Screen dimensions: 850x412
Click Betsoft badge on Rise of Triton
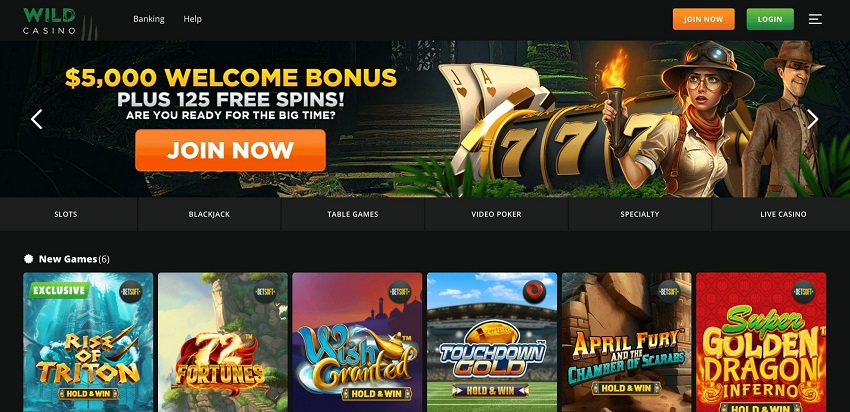point(130,292)
